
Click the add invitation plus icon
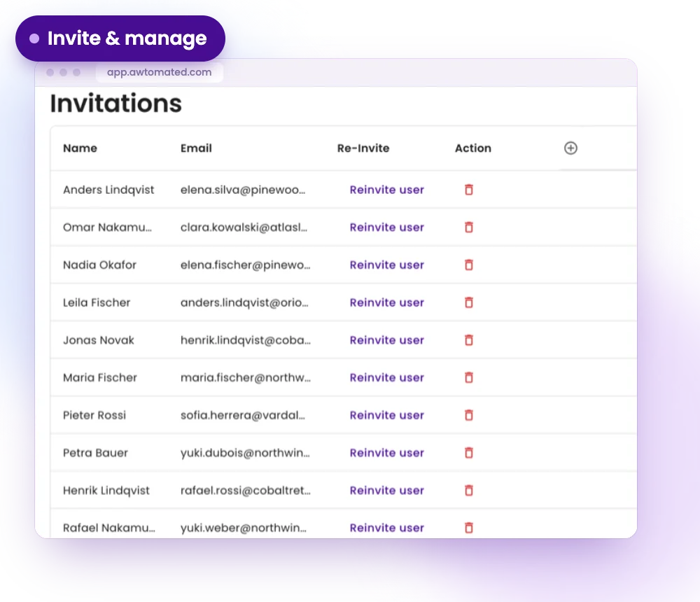coord(570,148)
